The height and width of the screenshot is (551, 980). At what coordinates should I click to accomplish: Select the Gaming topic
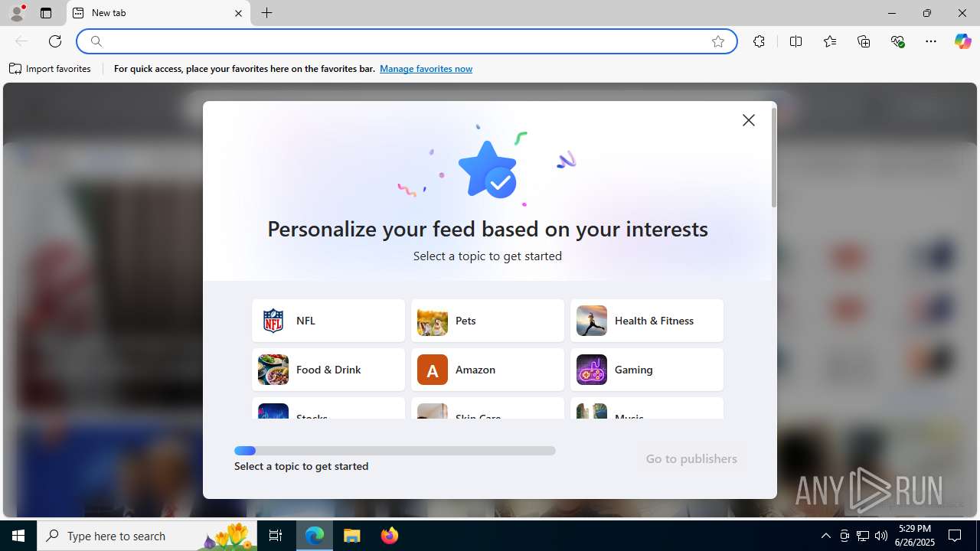pos(647,370)
